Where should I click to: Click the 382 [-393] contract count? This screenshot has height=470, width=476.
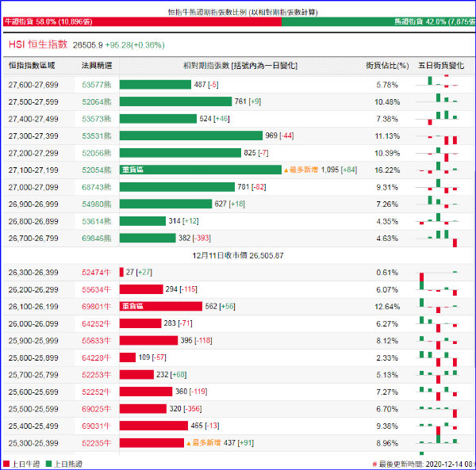194,238
